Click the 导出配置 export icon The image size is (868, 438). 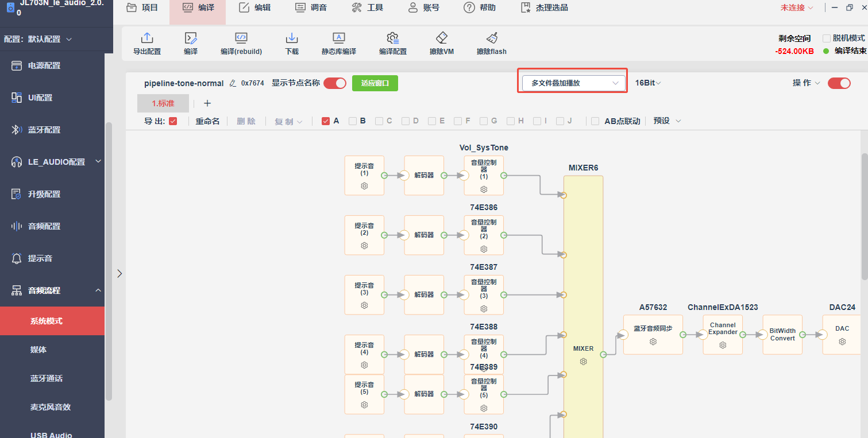click(147, 38)
